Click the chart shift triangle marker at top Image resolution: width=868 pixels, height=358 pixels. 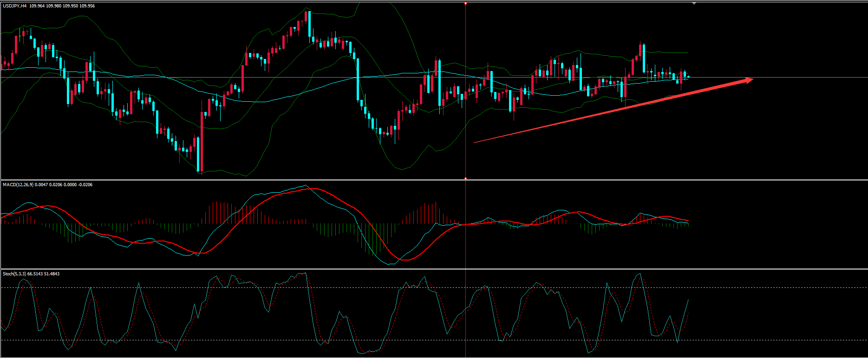[x=694, y=3]
